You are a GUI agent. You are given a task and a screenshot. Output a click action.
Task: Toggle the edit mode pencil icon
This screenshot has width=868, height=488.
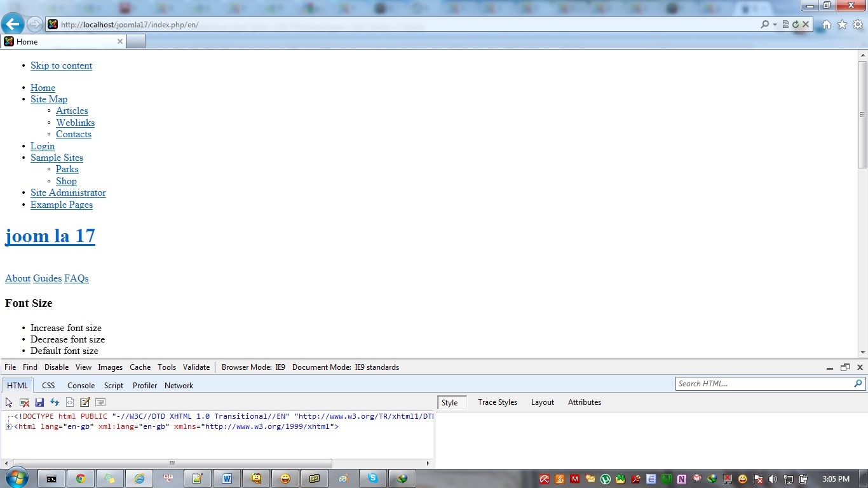pos(85,402)
